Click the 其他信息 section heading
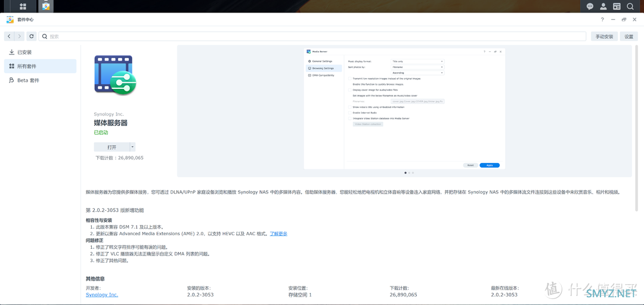This screenshot has height=305, width=644. pos(95,279)
